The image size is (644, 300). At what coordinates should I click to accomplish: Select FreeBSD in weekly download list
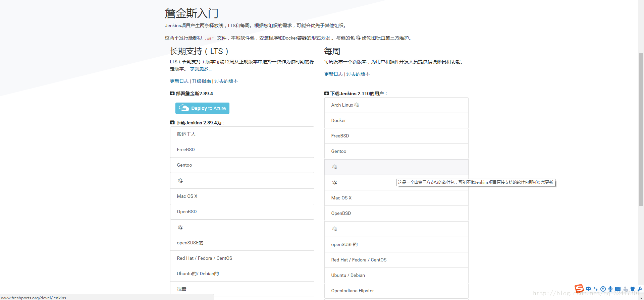pos(396,136)
